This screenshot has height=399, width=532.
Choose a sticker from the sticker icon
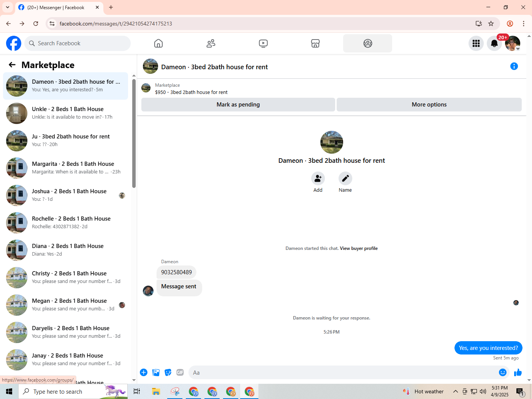(x=168, y=372)
